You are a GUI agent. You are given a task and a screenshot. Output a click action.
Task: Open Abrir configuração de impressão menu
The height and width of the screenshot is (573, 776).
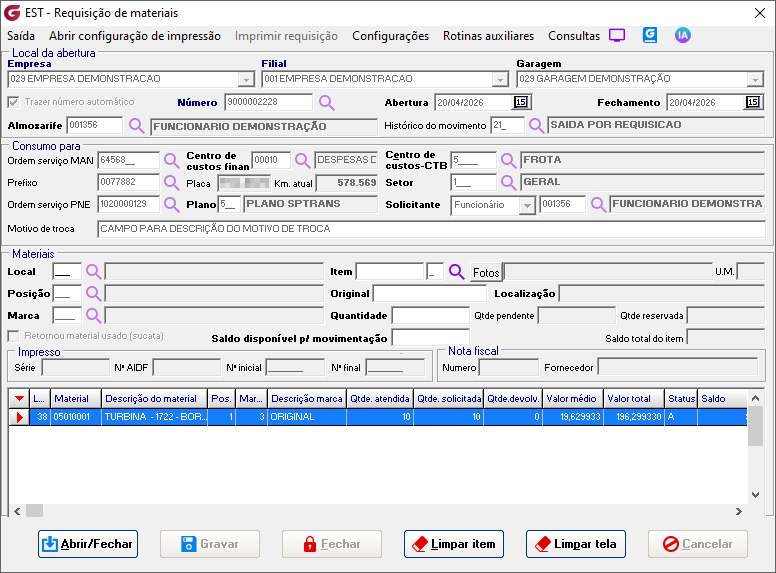coord(135,36)
